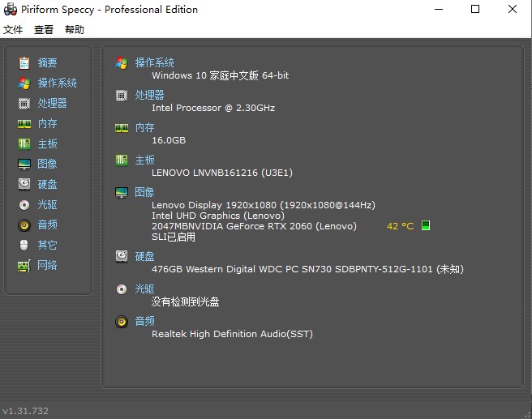This screenshot has width=532, height=419.
Task: Click the 处理器 CPU chip sidebar icon
Action: click(24, 103)
